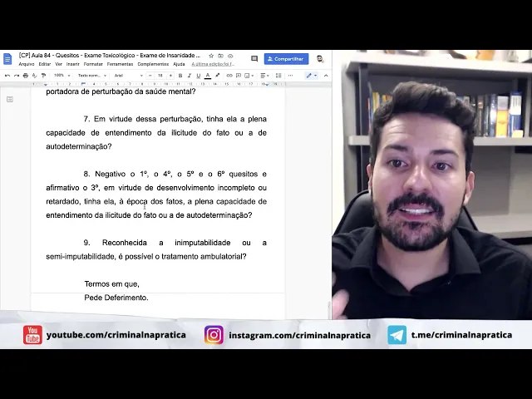
Task: Open editing mode dropdown
Action: (x=312, y=76)
